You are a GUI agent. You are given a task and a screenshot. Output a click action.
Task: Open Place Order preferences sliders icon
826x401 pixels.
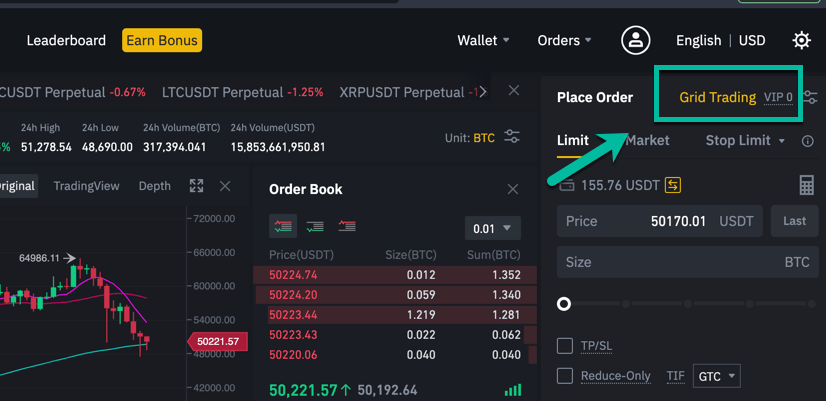coord(809,98)
